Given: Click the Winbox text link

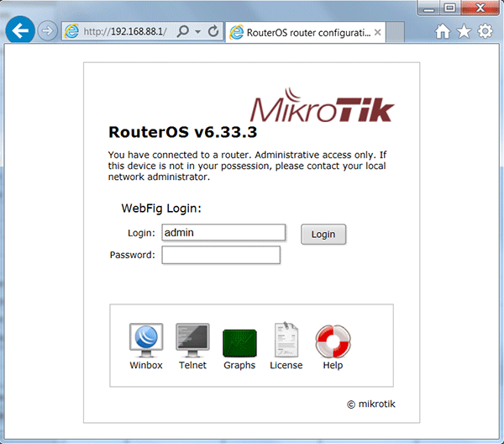Looking at the screenshot, I should pos(146,366).
